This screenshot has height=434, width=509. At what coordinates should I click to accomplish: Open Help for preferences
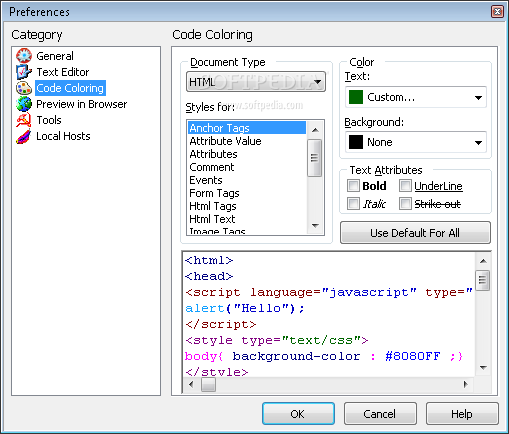pyautogui.click(x=462, y=414)
